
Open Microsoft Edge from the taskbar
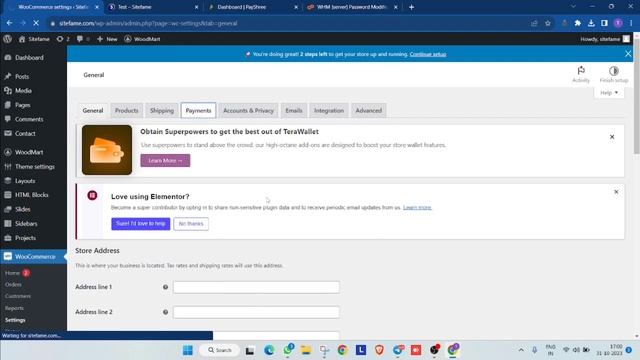point(269,350)
